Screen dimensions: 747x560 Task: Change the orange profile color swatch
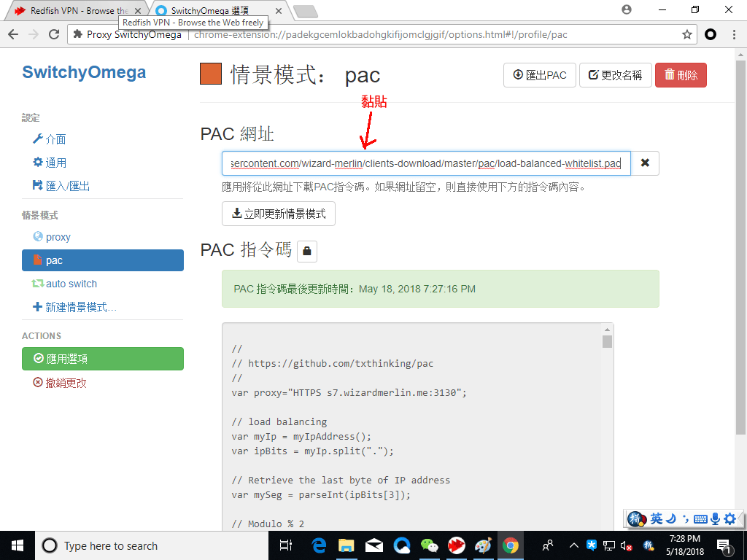click(211, 74)
